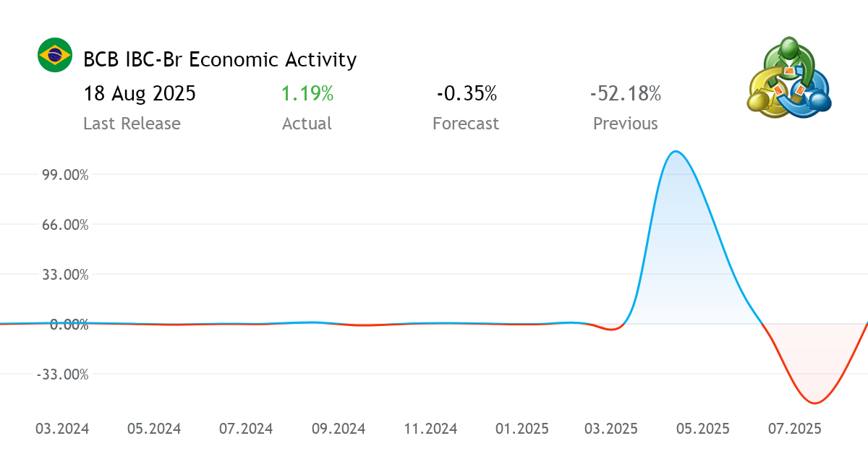Viewport: 868px width, 454px height.
Task: Click the MetaTrader logo icon
Action: [788, 80]
